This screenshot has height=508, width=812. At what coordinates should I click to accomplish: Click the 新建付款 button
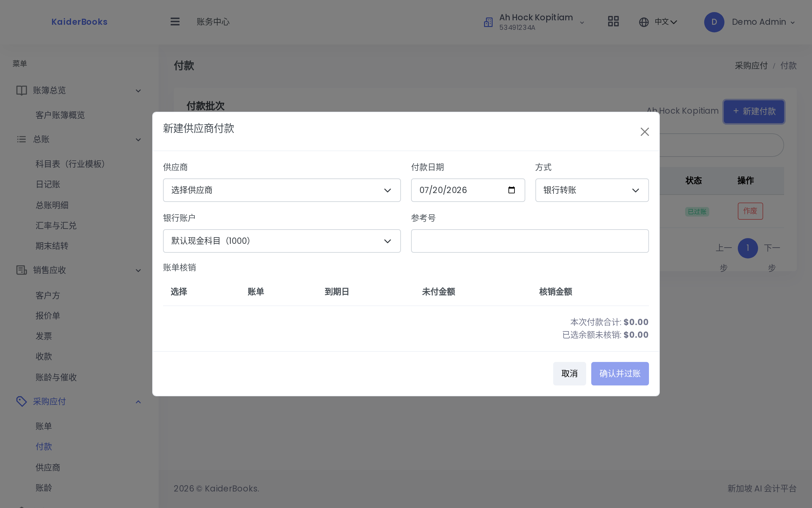pos(754,111)
